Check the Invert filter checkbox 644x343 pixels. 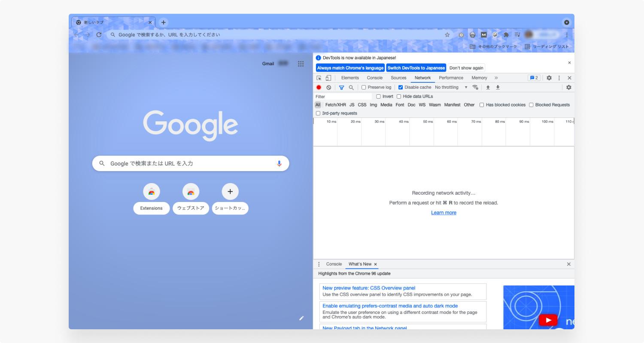point(378,96)
